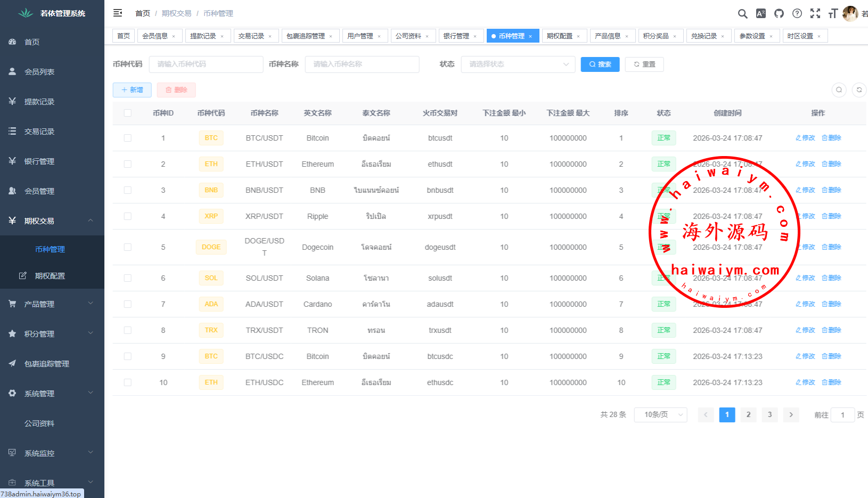Close the 银行管理 tab

click(475, 36)
